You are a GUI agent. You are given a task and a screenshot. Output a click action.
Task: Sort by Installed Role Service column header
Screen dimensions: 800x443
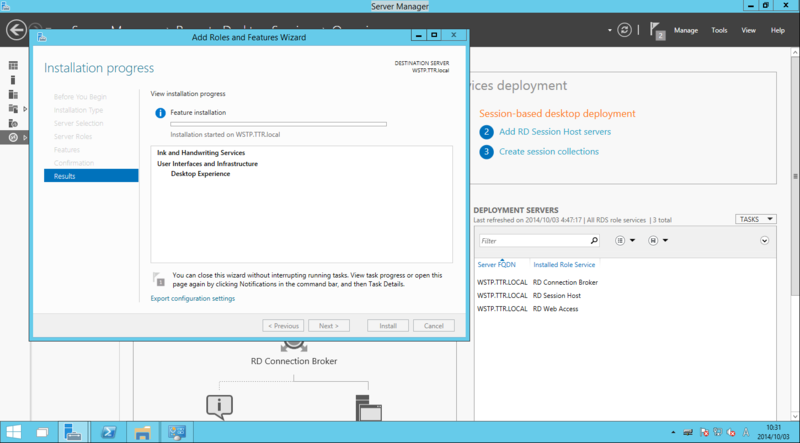(x=564, y=264)
